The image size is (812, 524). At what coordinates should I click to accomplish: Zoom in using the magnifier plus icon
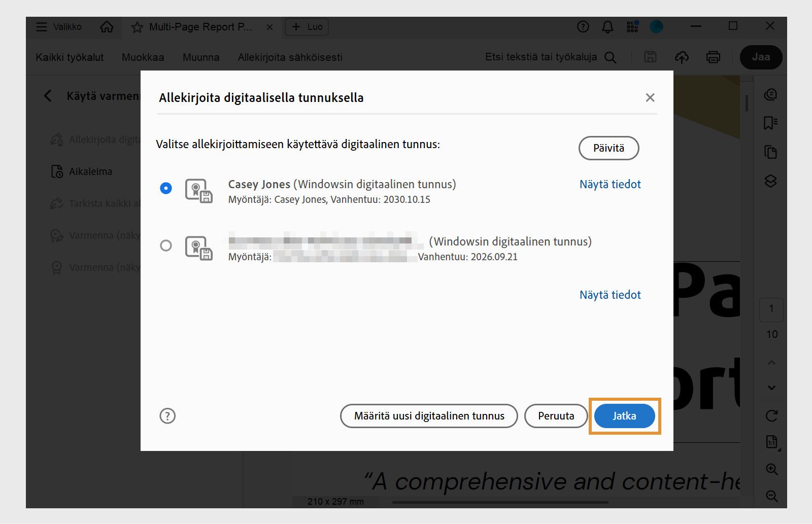(771, 469)
